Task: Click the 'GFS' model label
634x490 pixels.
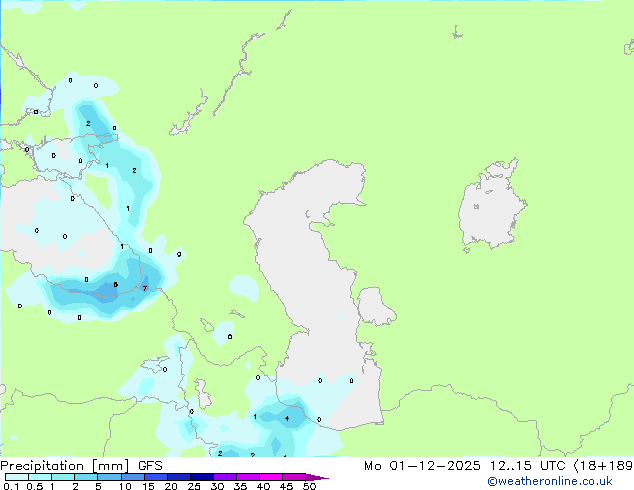Action: [x=150, y=466]
